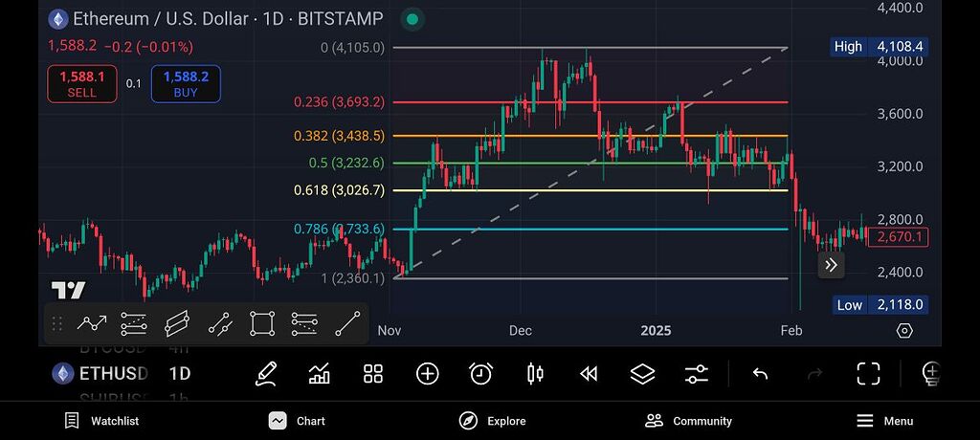Select the orange 0.382 Fibonacci level line

(590, 136)
